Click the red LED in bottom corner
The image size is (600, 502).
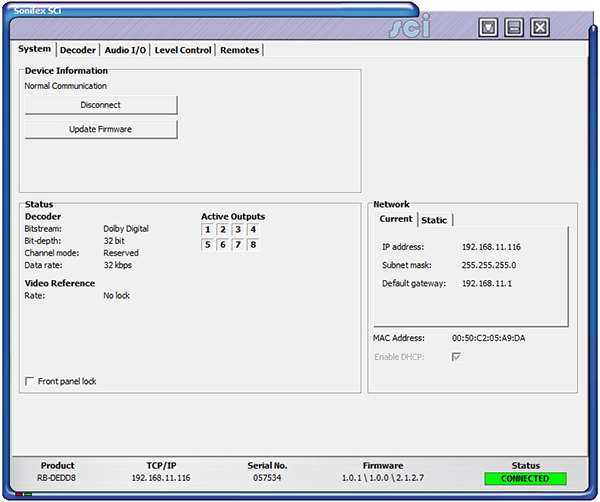coord(19,494)
